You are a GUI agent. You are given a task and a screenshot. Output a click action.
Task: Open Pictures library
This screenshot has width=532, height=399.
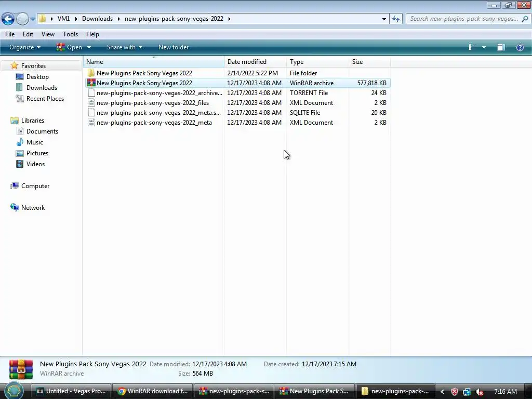37,153
